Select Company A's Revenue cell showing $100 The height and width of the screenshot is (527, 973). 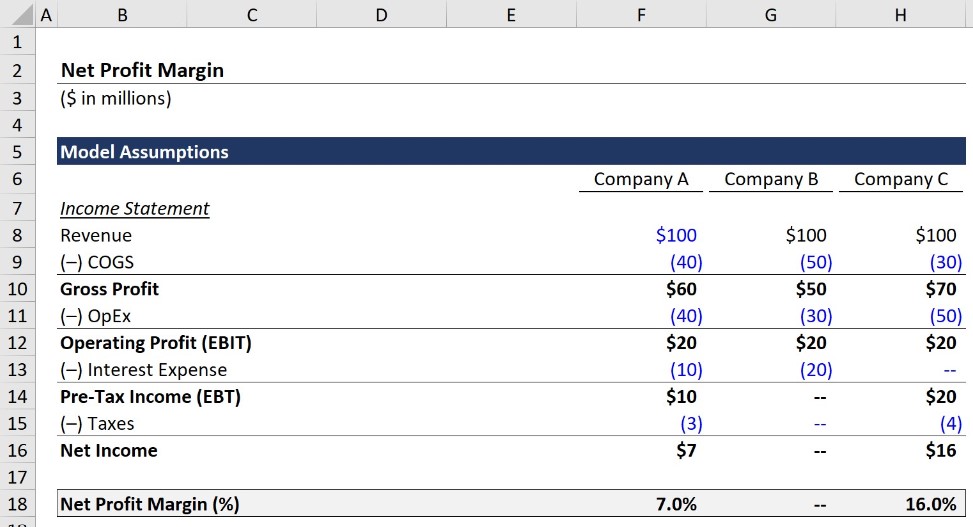[x=676, y=235]
